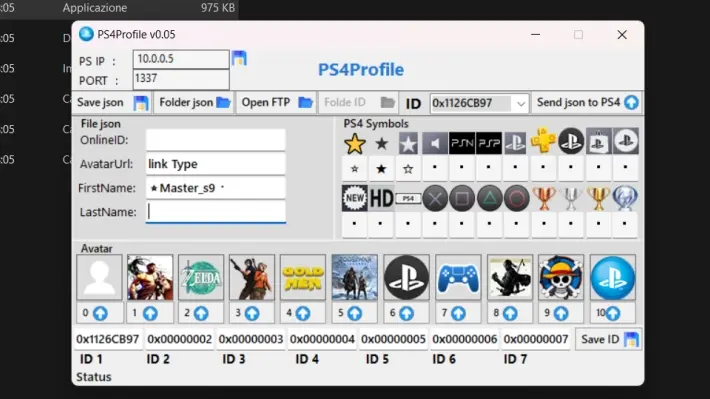710x399 pixels.
Task: Select the large gold star symbol
Action: pos(355,143)
